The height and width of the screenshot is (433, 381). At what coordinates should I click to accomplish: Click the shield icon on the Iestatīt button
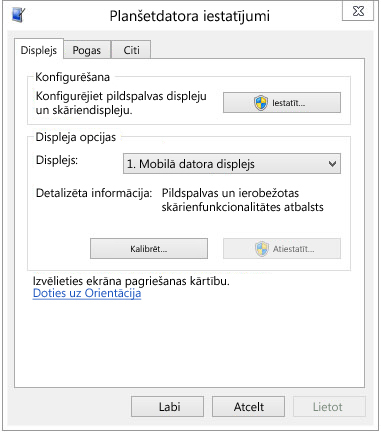coord(261,103)
